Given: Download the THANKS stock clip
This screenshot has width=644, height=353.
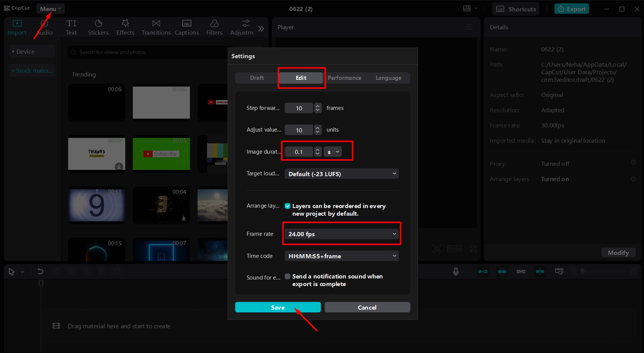Looking at the screenshot, I should click(119, 166).
